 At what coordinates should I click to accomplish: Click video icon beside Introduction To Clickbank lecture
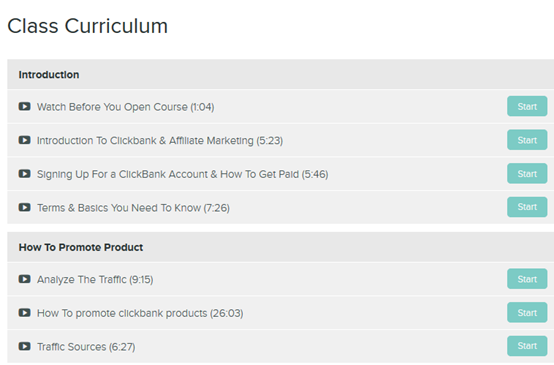point(24,140)
